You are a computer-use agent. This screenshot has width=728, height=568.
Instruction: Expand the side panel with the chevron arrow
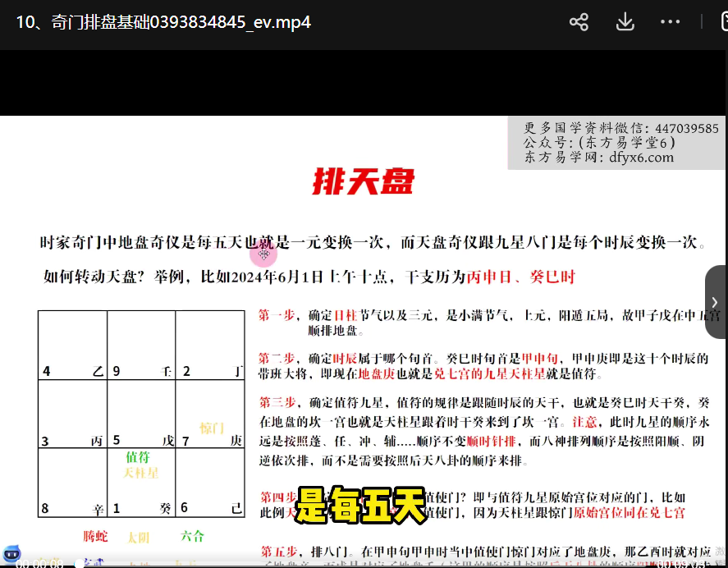point(715,302)
